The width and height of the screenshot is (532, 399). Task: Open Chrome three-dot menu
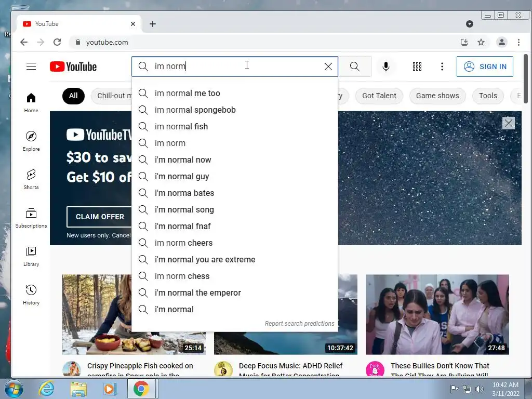click(x=518, y=42)
